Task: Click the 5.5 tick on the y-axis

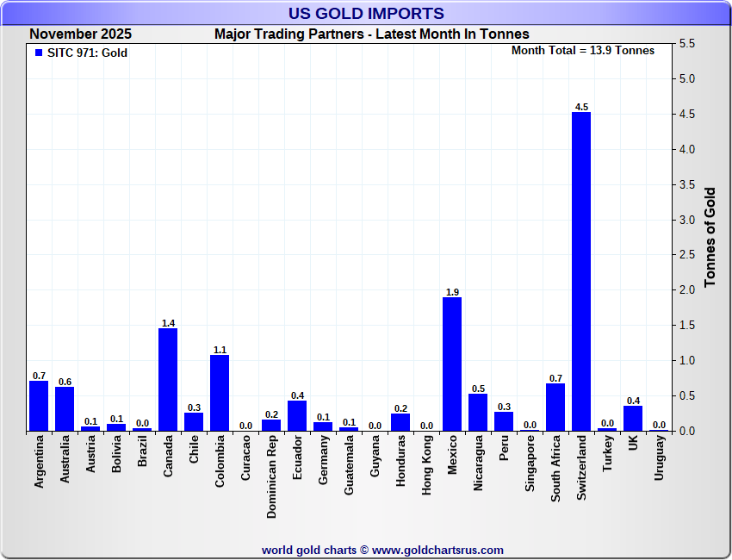Action: [x=687, y=43]
